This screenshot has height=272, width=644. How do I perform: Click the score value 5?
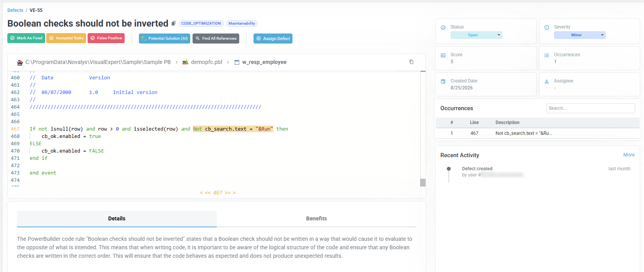point(452,62)
